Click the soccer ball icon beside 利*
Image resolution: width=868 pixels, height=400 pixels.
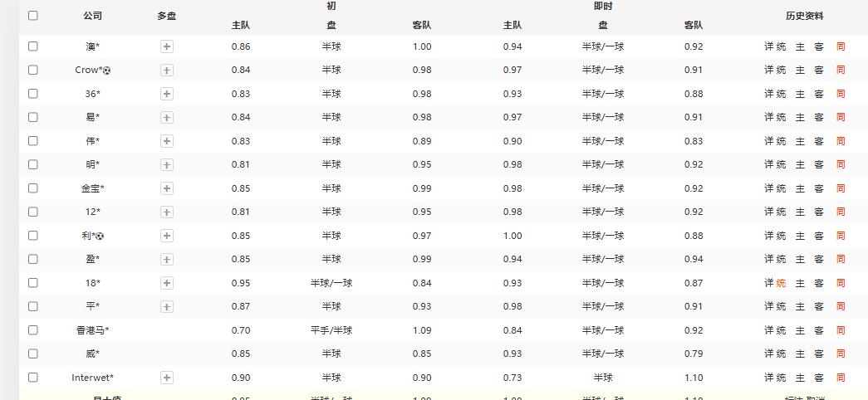[101, 237]
